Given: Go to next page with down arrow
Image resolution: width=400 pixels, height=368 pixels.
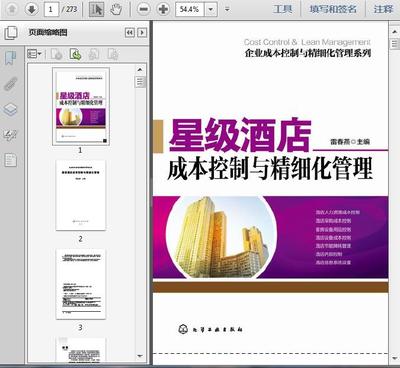Looking at the screenshot, I should tap(32, 9).
